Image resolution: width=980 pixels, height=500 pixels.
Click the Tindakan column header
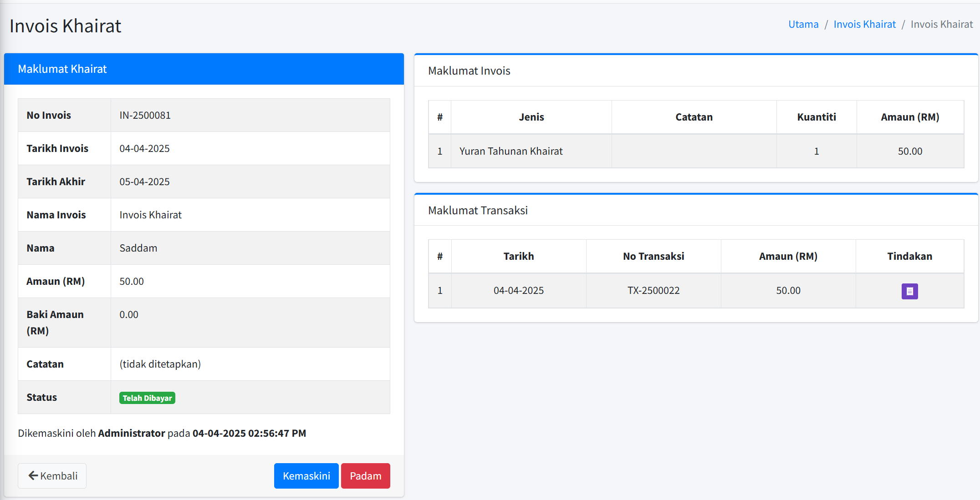pyautogui.click(x=909, y=257)
